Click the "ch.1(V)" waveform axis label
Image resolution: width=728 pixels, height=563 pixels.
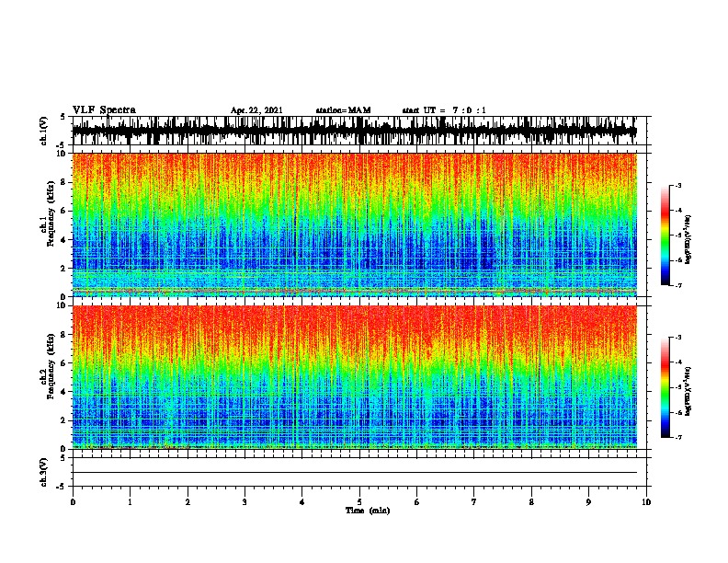(44, 131)
